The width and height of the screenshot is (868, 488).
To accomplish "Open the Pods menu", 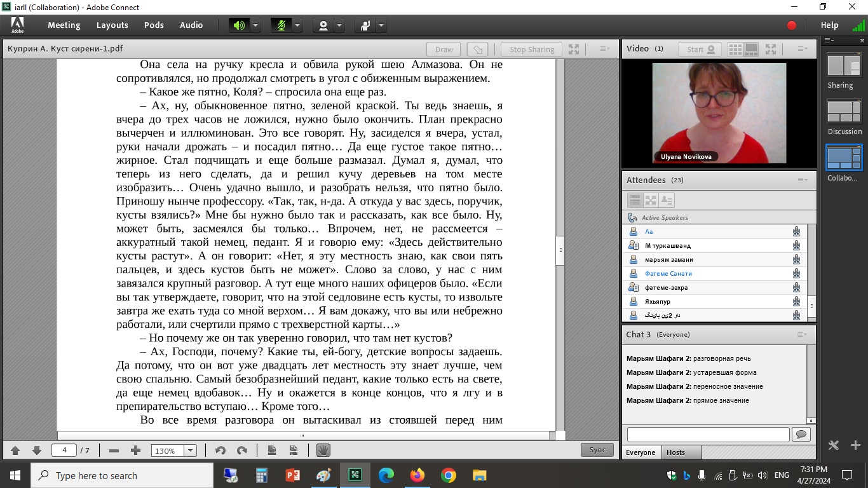I will point(154,25).
